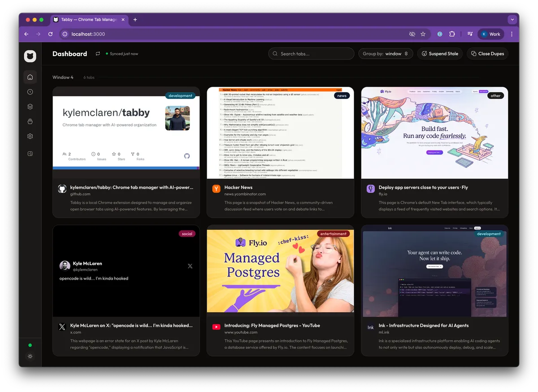Click the 1Password extension icon

pos(440,34)
